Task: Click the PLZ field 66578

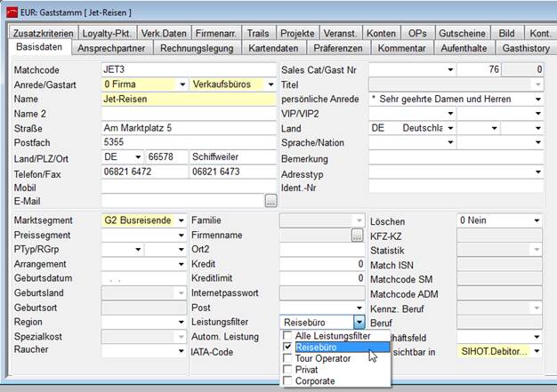Action: [x=166, y=156]
